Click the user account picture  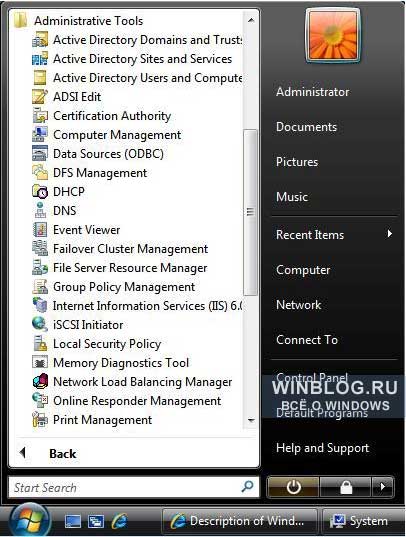(x=333, y=36)
